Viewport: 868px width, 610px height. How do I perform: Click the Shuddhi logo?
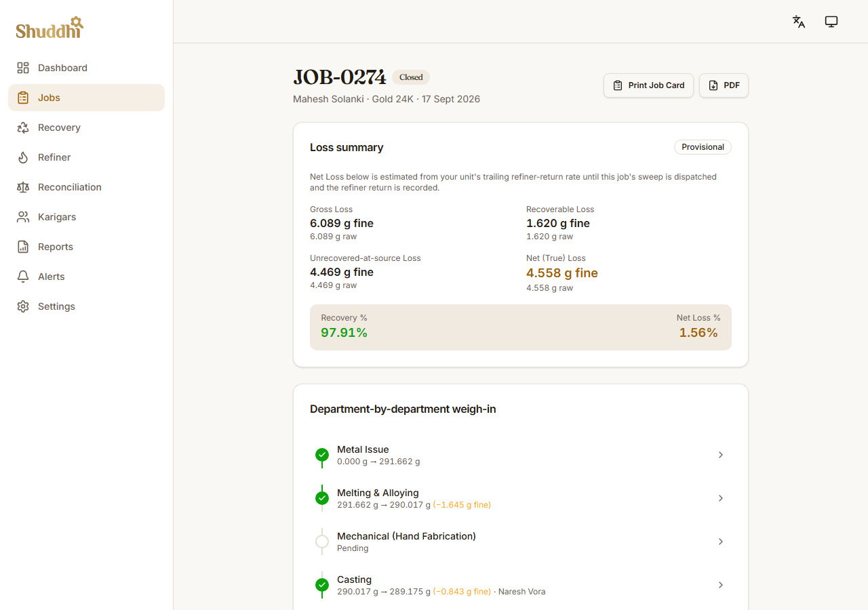(50, 28)
